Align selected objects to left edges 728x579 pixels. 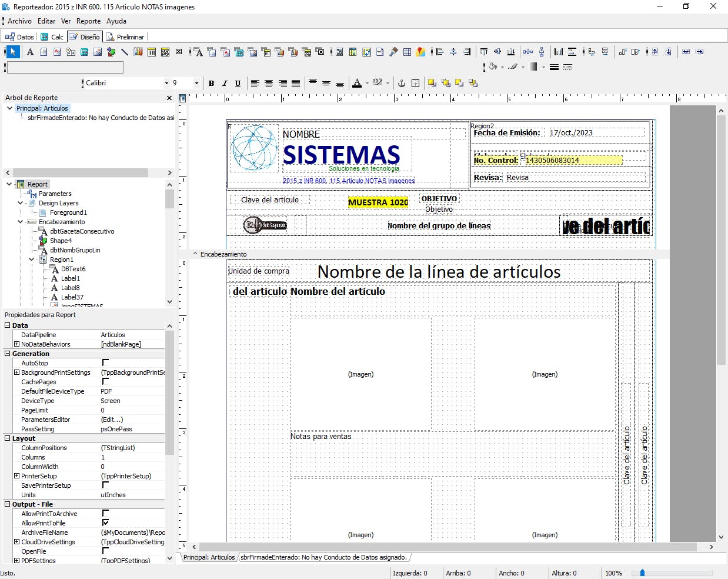point(440,52)
